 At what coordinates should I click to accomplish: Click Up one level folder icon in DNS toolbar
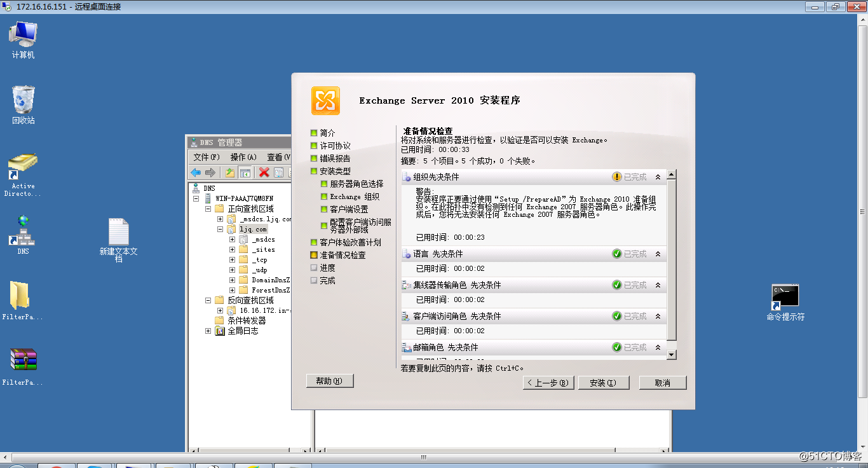pyautogui.click(x=230, y=172)
